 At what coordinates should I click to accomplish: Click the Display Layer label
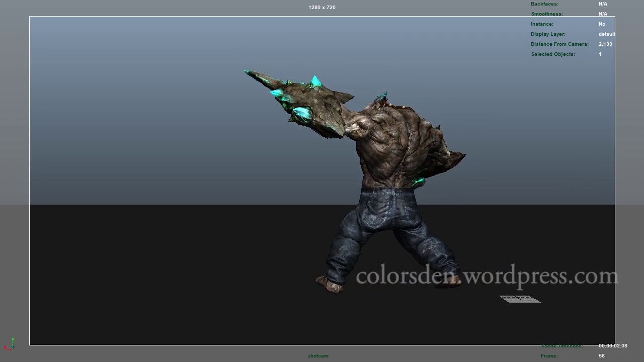click(x=548, y=34)
